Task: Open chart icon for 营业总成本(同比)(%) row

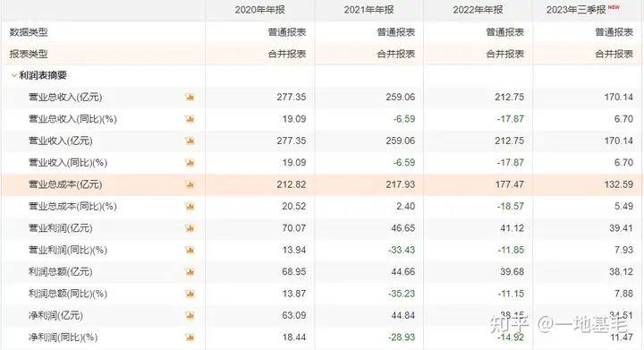Action: [190, 206]
